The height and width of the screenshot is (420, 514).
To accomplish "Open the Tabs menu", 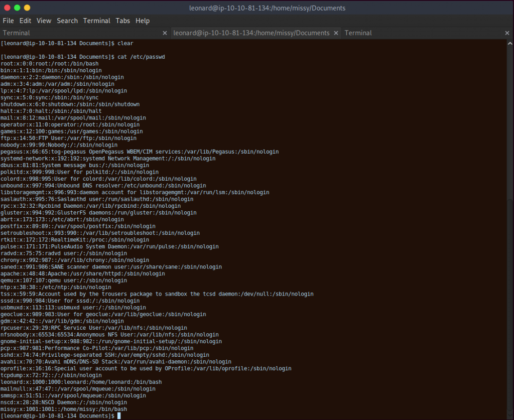I will tap(123, 21).
